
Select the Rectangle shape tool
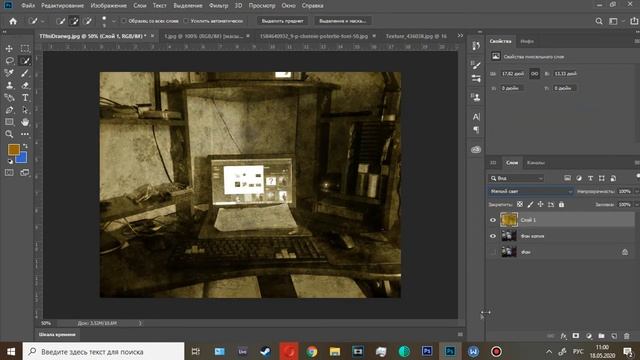click(x=9, y=122)
